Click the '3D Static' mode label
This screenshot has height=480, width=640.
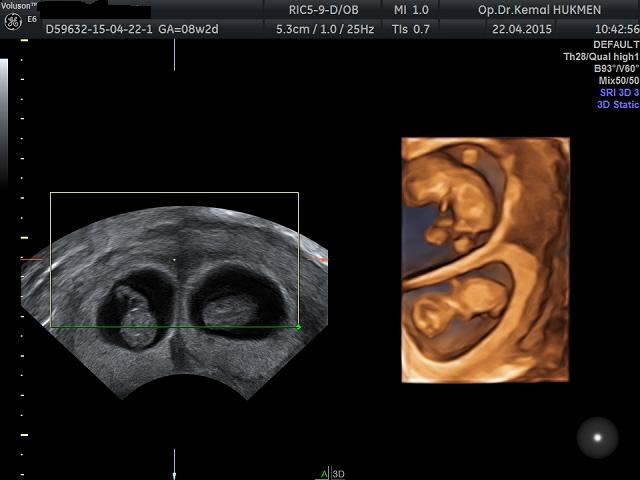click(x=618, y=104)
